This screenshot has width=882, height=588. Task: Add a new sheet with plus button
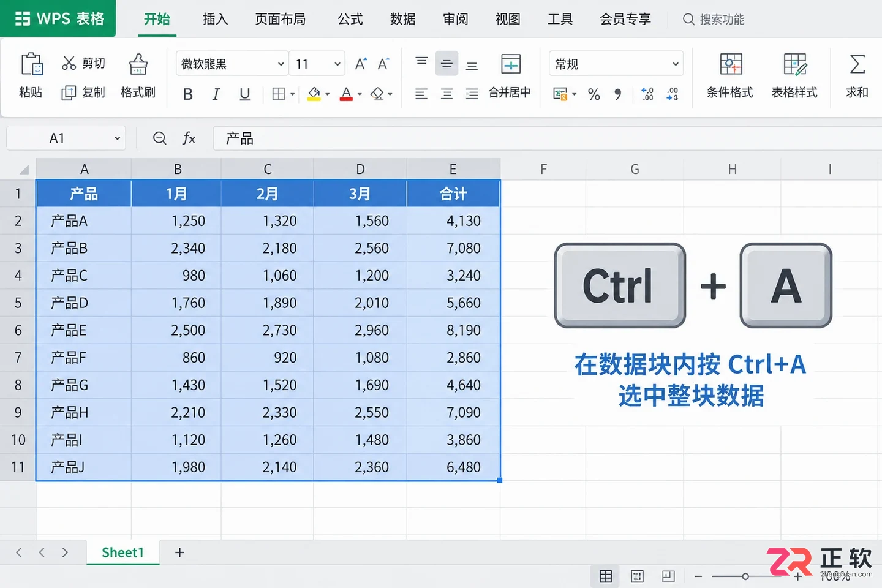click(179, 552)
